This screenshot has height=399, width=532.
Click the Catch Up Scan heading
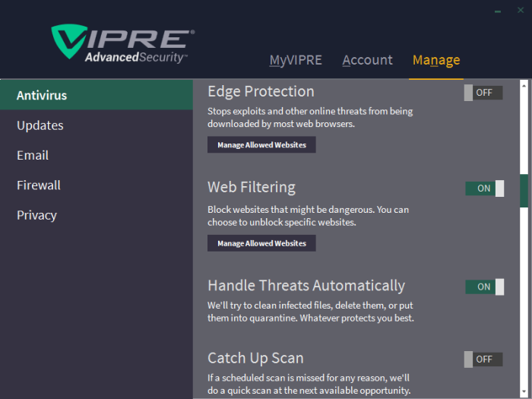(255, 358)
